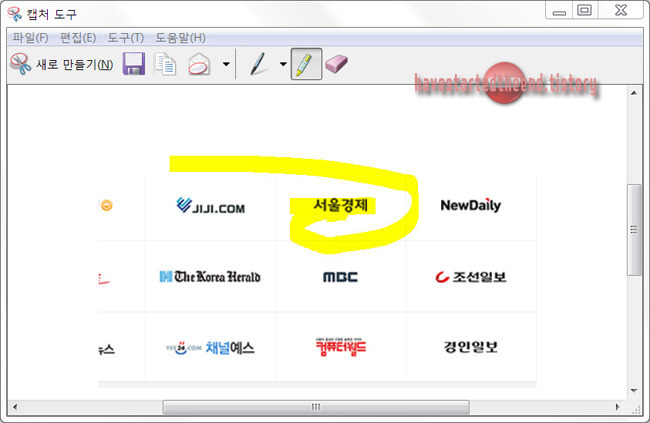The width and height of the screenshot is (650, 423).
Task: Click the 경인일보 logo
Action: [x=471, y=347]
